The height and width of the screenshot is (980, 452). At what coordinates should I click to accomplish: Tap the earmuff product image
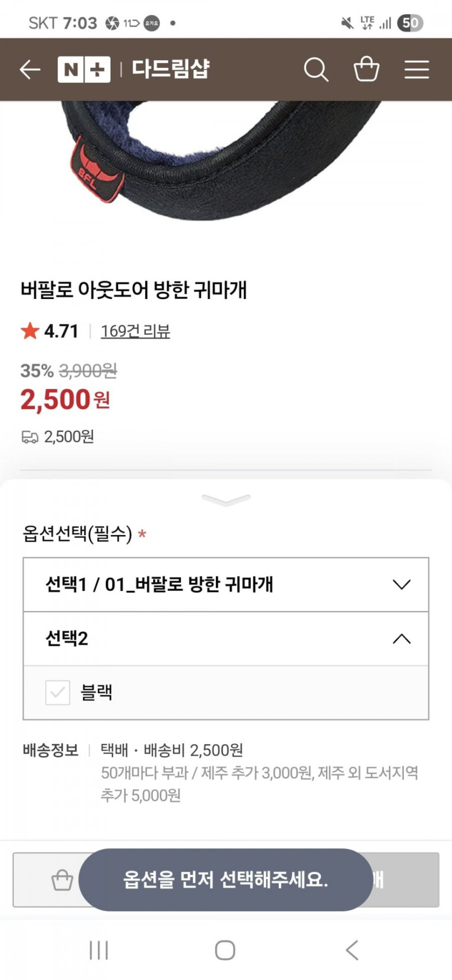222,163
